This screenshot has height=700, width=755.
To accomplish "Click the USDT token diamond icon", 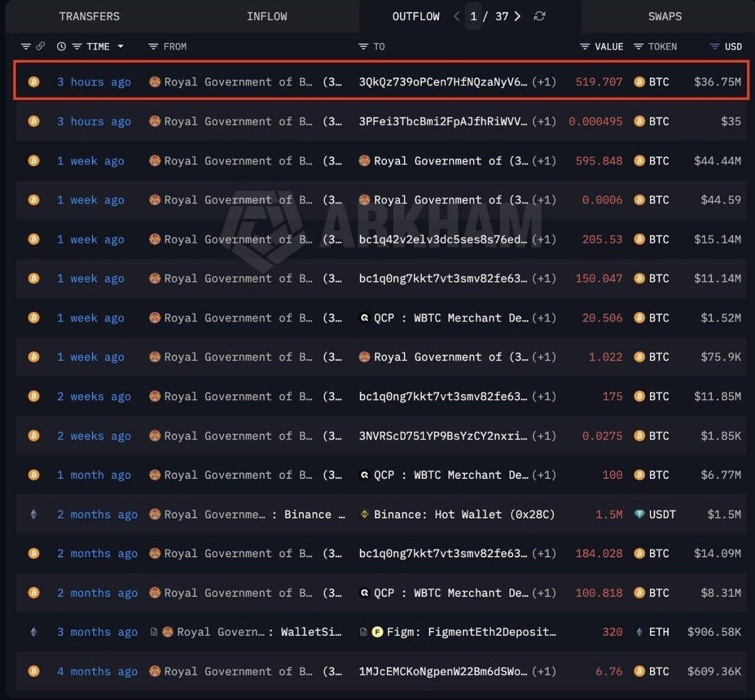I will tap(639, 514).
